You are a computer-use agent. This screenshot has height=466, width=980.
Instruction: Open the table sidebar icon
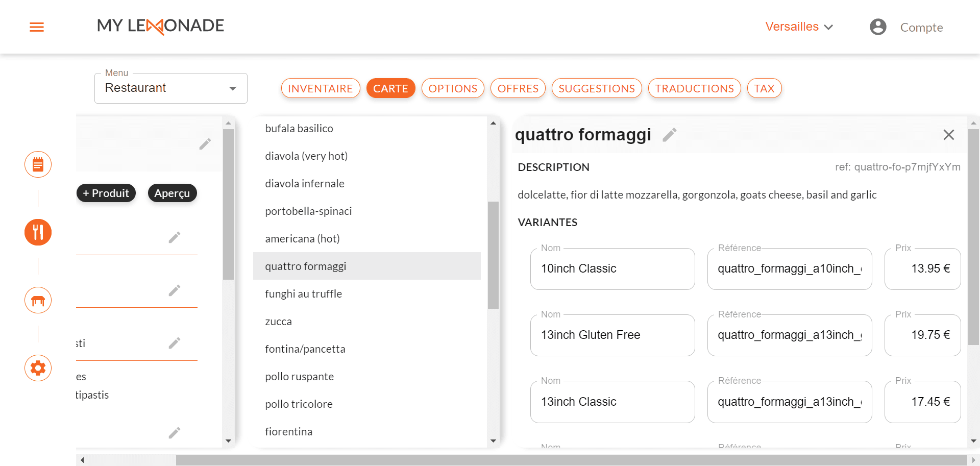coord(38,300)
